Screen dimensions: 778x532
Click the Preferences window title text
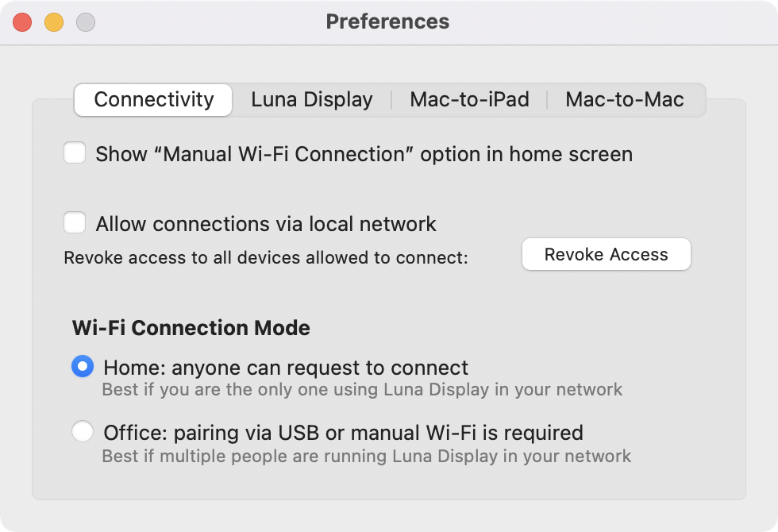pyautogui.click(x=387, y=21)
